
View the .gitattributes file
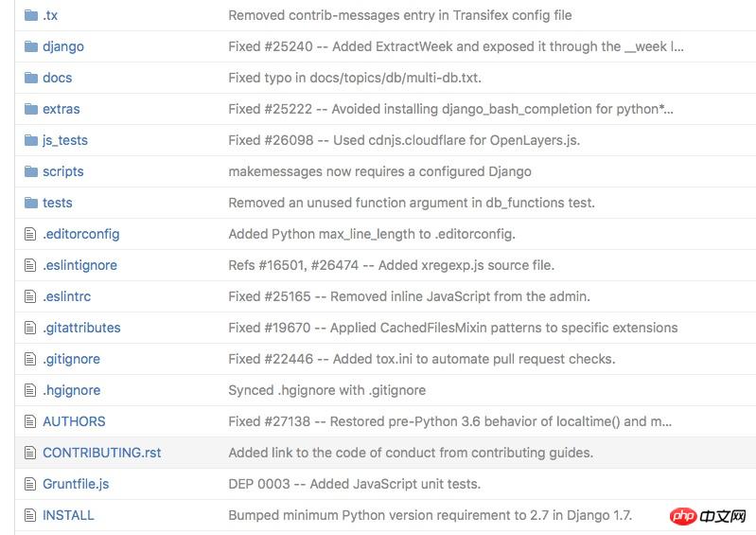tap(81, 328)
